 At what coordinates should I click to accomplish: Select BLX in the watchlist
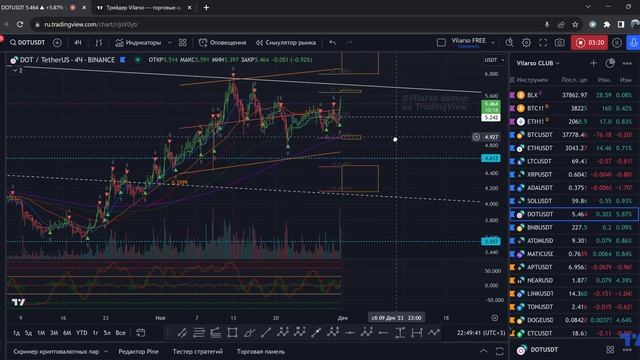click(x=573, y=95)
